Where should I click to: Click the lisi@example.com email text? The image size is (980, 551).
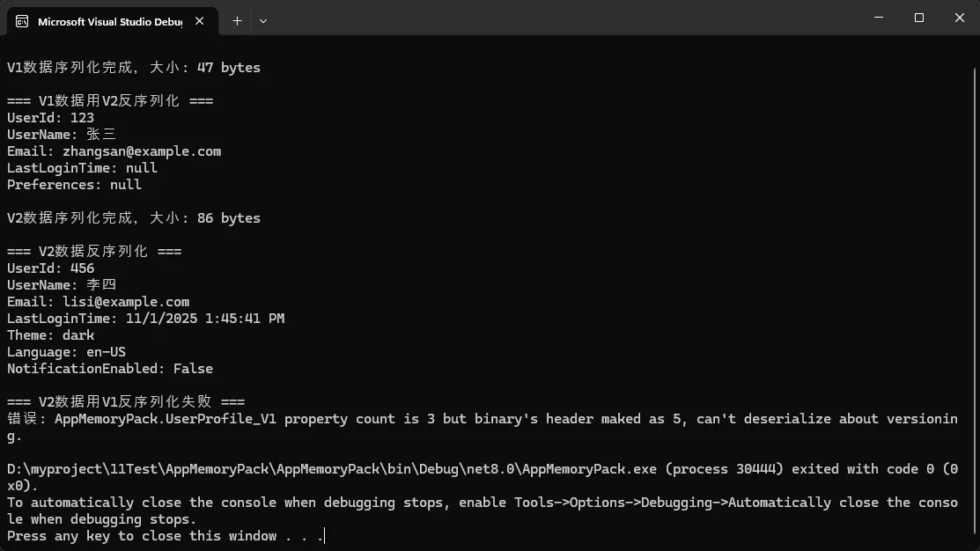(126, 302)
